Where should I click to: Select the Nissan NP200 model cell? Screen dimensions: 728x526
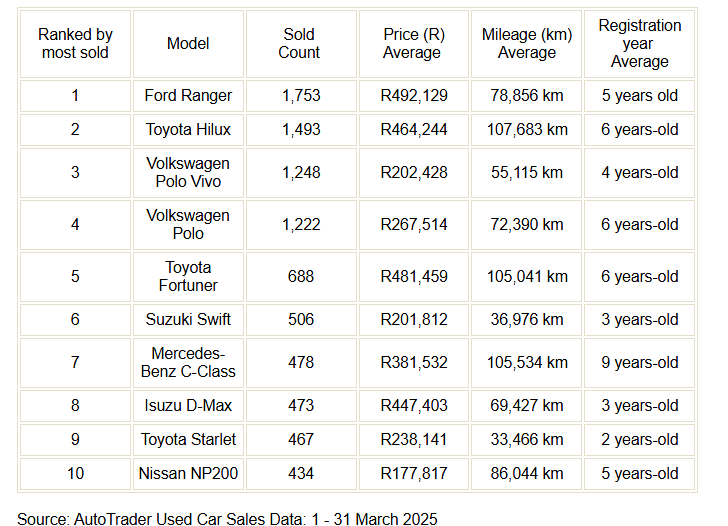(188, 474)
